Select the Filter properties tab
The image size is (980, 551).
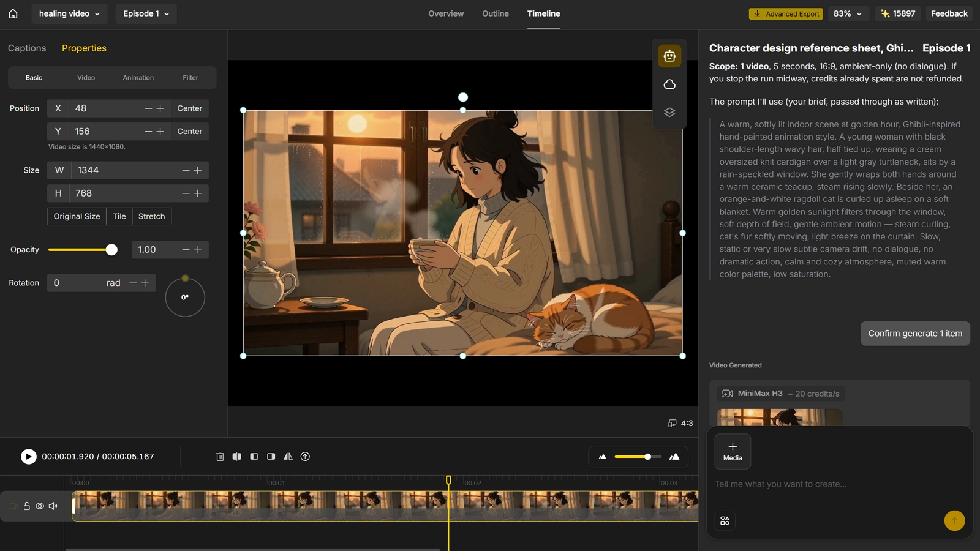[190, 78]
